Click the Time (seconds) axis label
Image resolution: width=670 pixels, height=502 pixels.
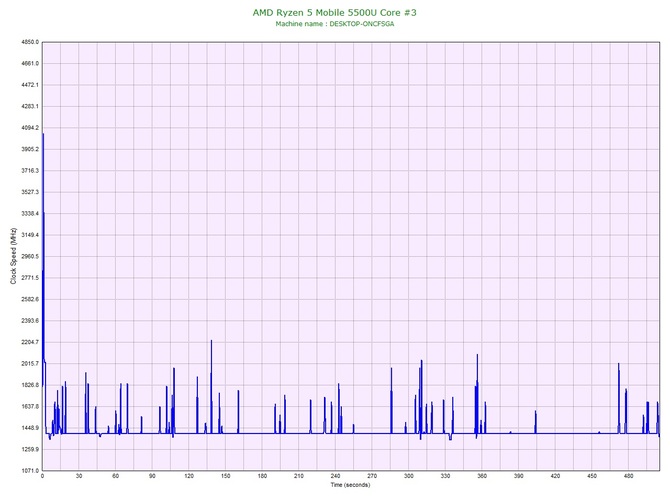pyautogui.click(x=350, y=484)
